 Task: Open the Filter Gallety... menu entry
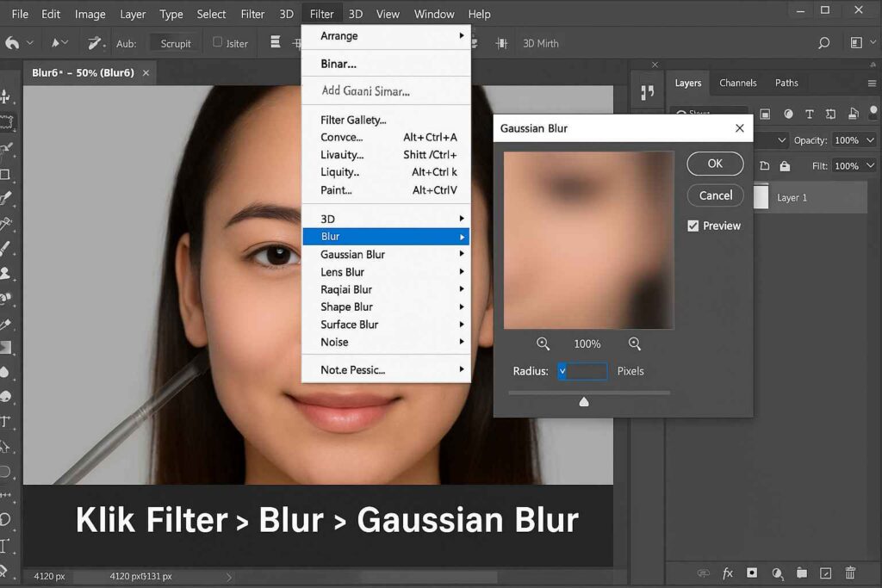tap(387, 120)
